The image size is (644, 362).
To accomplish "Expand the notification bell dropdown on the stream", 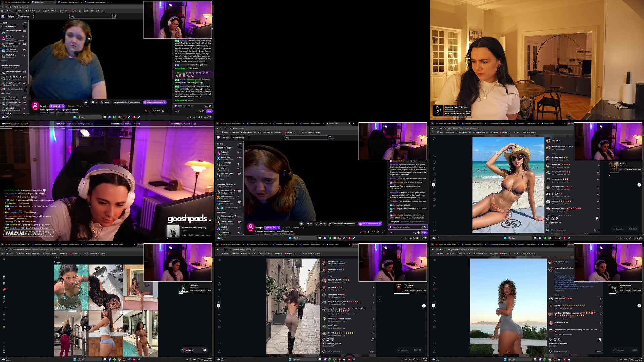I will pos(94,102).
